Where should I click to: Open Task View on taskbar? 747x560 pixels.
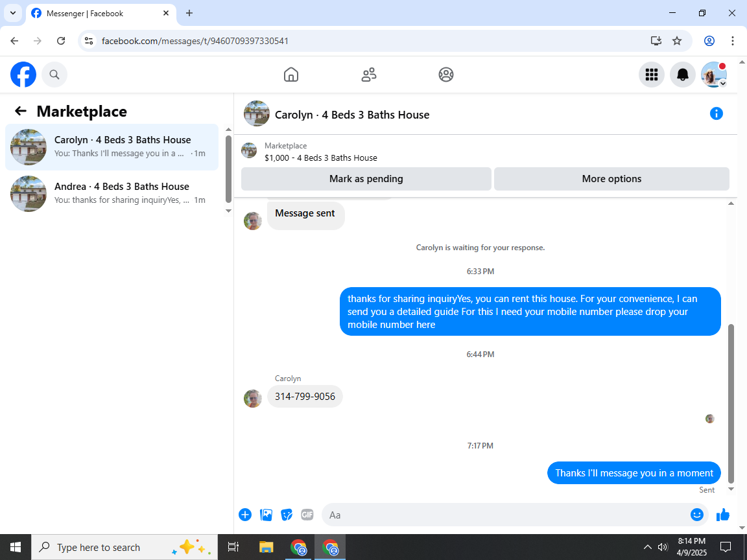click(233, 547)
